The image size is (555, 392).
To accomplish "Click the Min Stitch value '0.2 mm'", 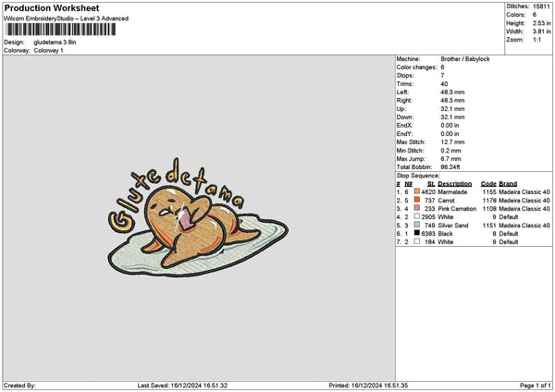I will click(451, 151).
